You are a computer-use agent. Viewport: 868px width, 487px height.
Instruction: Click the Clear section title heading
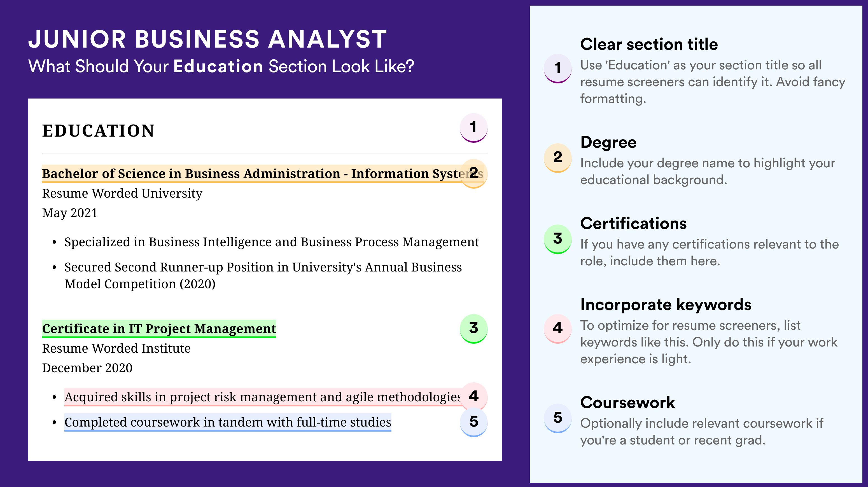(649, 45)
